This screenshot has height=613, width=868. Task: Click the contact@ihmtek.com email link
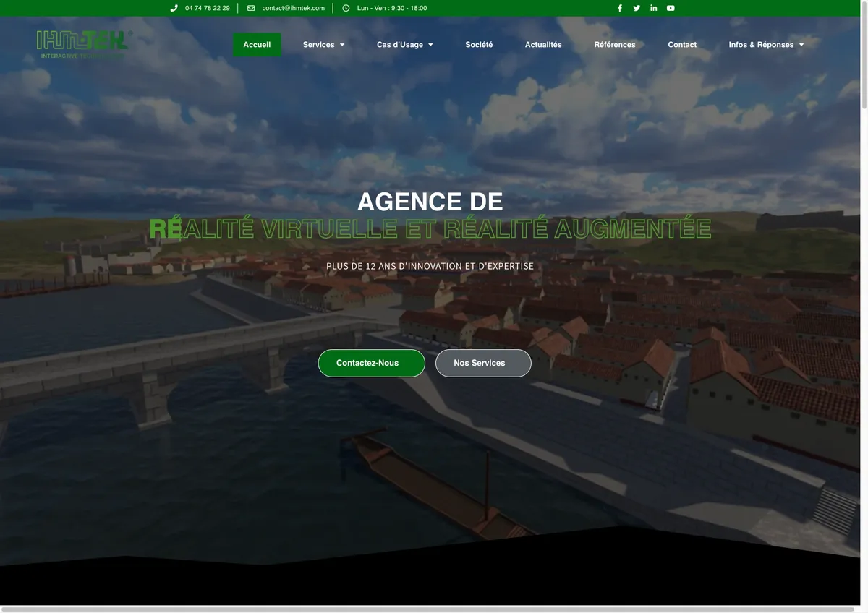(294, 8)
